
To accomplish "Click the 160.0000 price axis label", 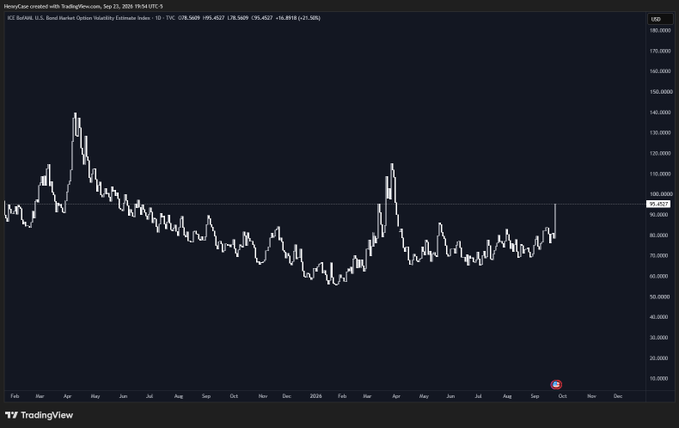I will pyautogui.click(x=660, y=71).
